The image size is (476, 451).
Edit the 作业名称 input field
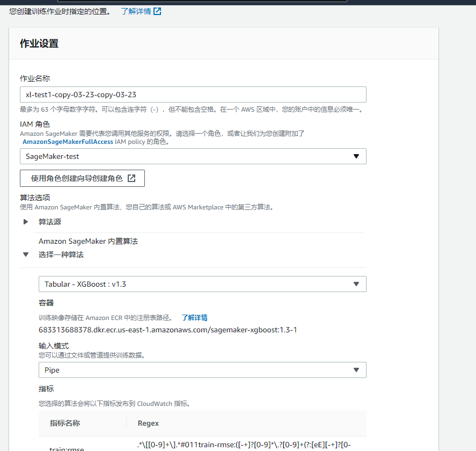click(193, 94)
